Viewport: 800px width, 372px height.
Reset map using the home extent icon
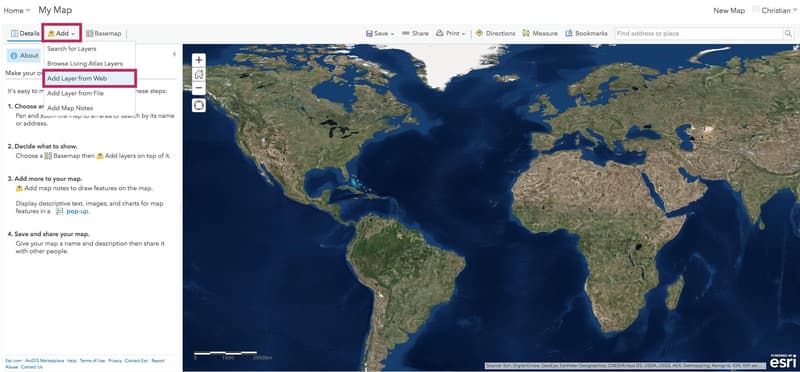[x=199, y=74]
